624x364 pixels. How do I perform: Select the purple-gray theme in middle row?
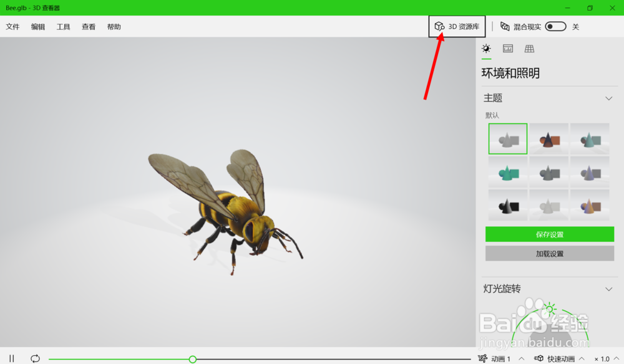click(x=590, y=171)
